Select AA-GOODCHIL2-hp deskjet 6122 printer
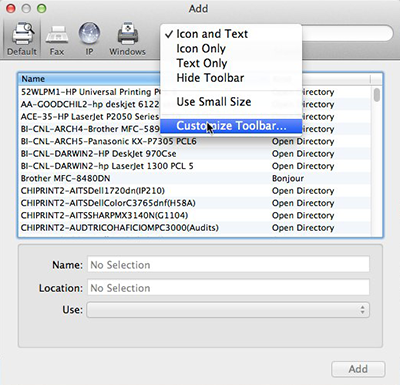 tap(194, 104)
